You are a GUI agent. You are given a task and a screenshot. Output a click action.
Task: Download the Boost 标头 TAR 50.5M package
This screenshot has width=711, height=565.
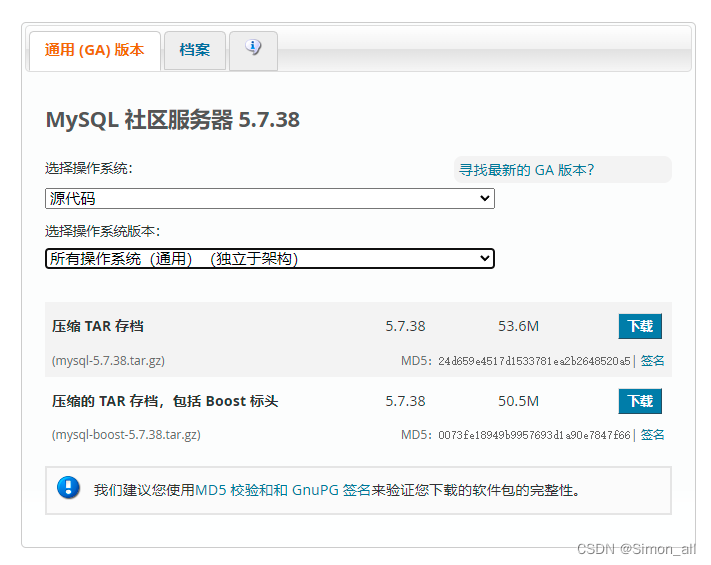[x=640, y=401]
